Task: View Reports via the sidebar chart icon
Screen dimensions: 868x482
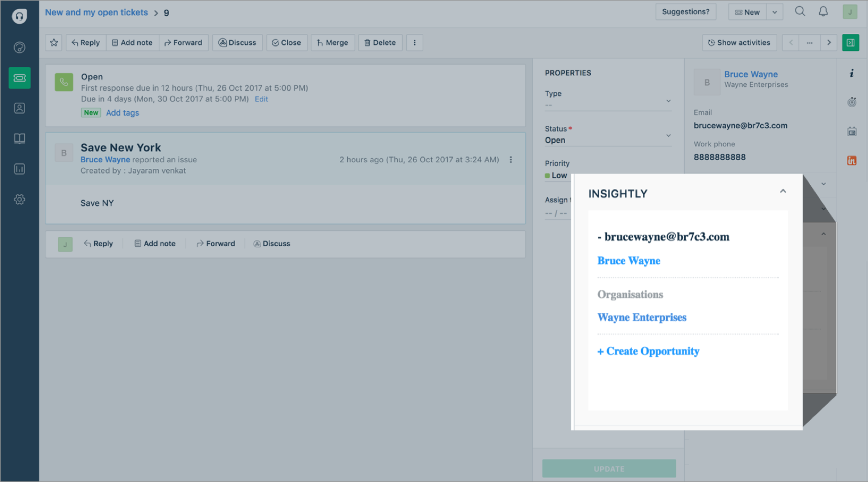Action: click(x=19, y=169)
